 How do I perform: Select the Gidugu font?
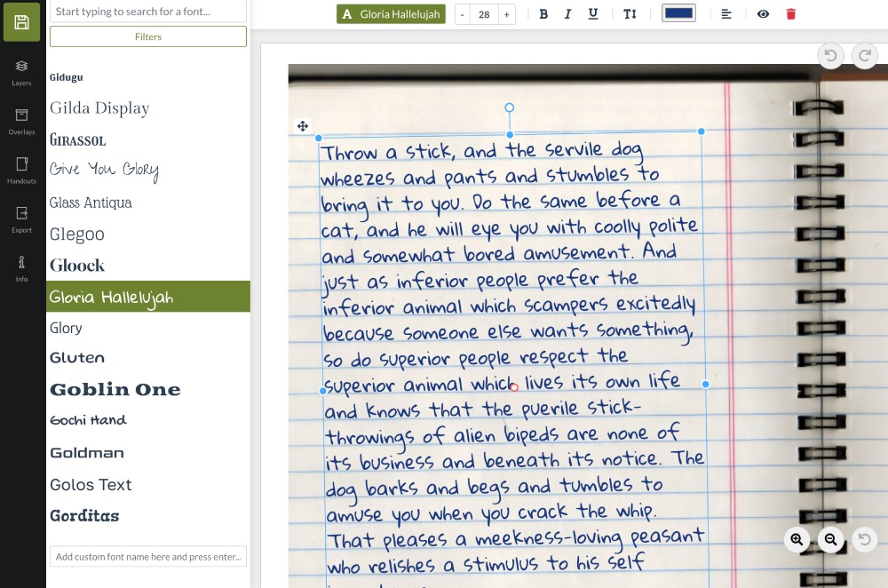click(x=67, y=77)
